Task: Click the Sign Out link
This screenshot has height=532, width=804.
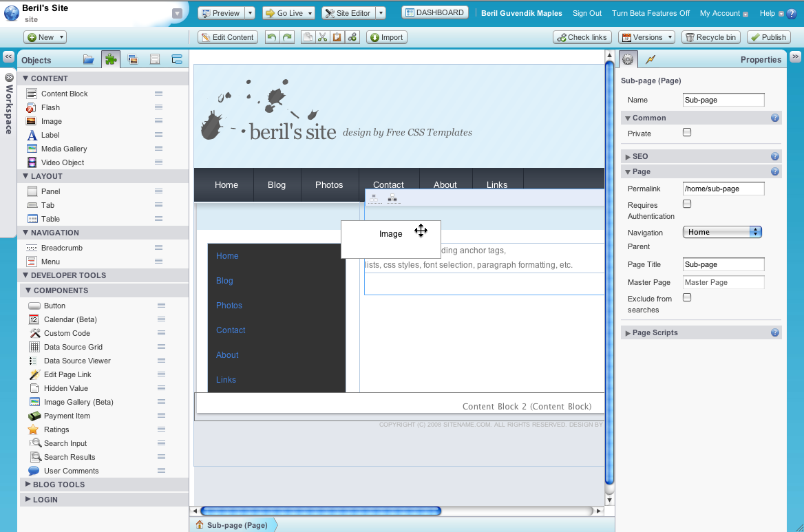Action: tap(586, 13)
